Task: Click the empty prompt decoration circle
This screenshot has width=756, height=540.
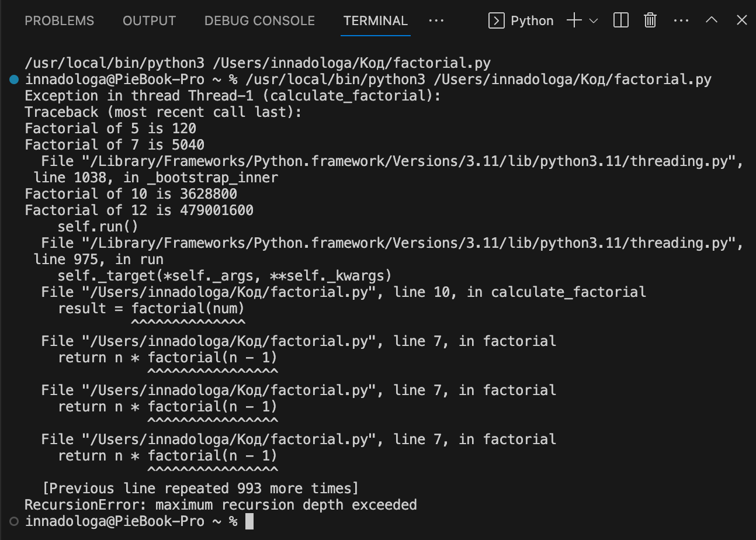Action: (14, 521)
